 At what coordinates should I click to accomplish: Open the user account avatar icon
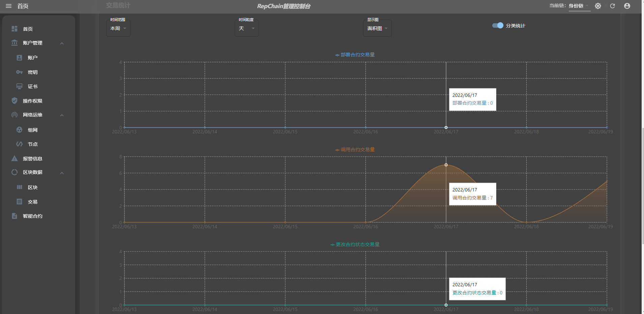(627, 6)
